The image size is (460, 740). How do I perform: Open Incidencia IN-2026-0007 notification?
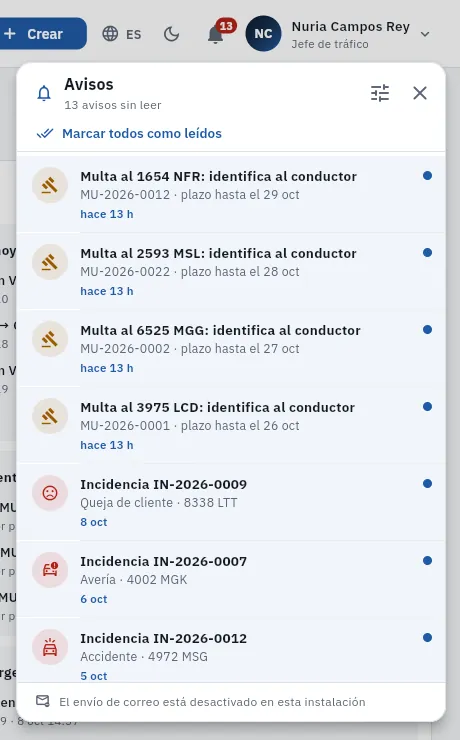click(231, 579)
